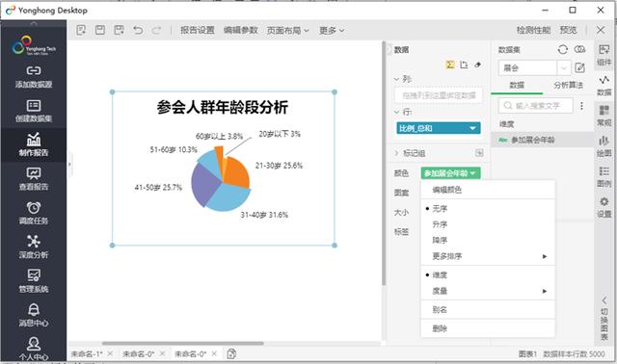The image size is (617, 364).
Task: Click the swap rows and columns icon
Action: click(x=465, y=65)
